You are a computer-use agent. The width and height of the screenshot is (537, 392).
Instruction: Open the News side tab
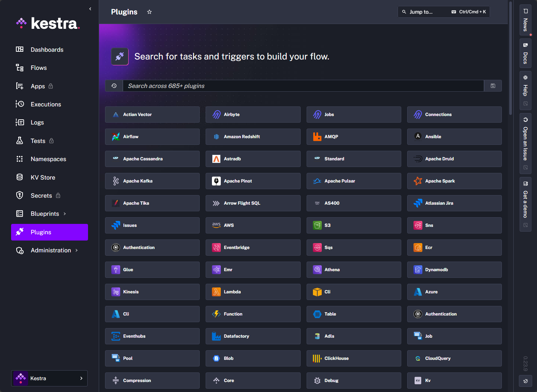(526, 20)
